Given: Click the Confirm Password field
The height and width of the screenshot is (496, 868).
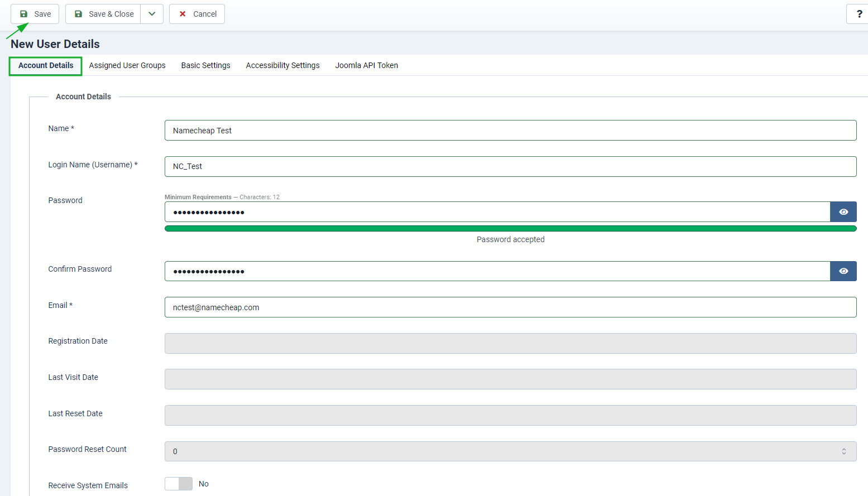Looking at the screenshot, I should 497,271.
